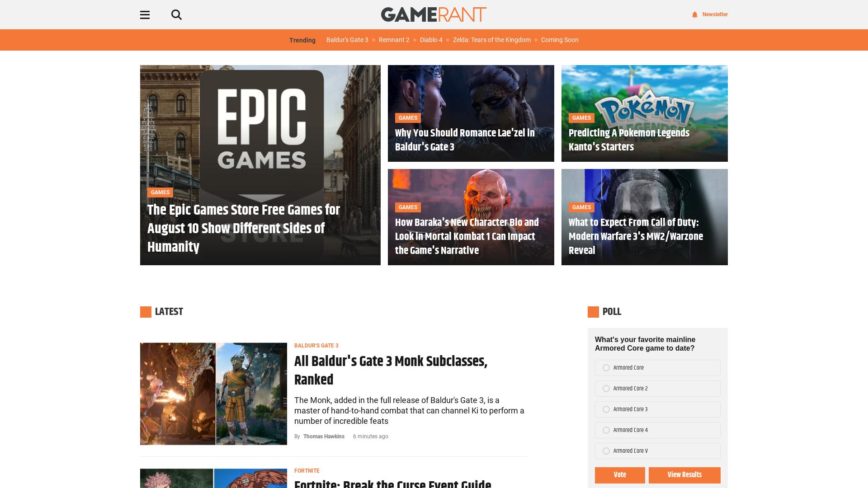The width and height of the screenshot is (868, 488).
Task: Open Coming Soon trending link
Action: [560, 40]
